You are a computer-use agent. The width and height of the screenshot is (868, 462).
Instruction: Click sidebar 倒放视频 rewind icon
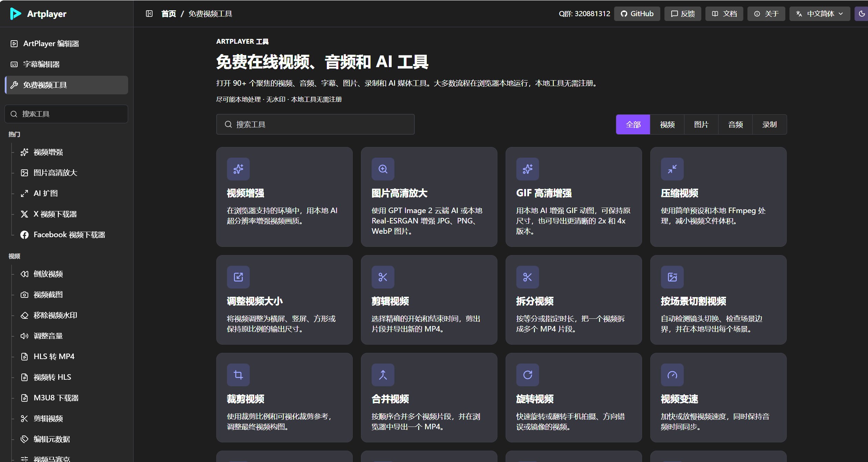(24, 274)
